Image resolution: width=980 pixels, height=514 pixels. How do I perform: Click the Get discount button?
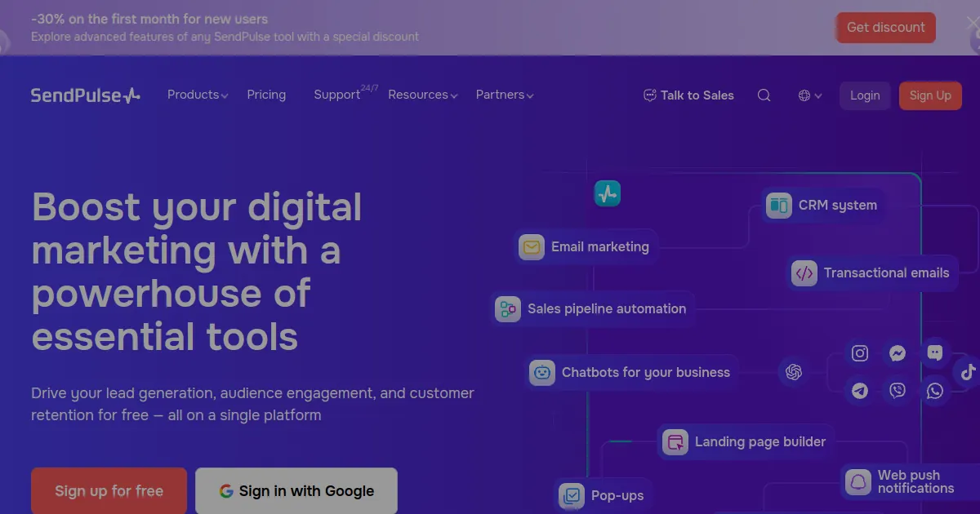pyautogui.click(x=886, y=28)
